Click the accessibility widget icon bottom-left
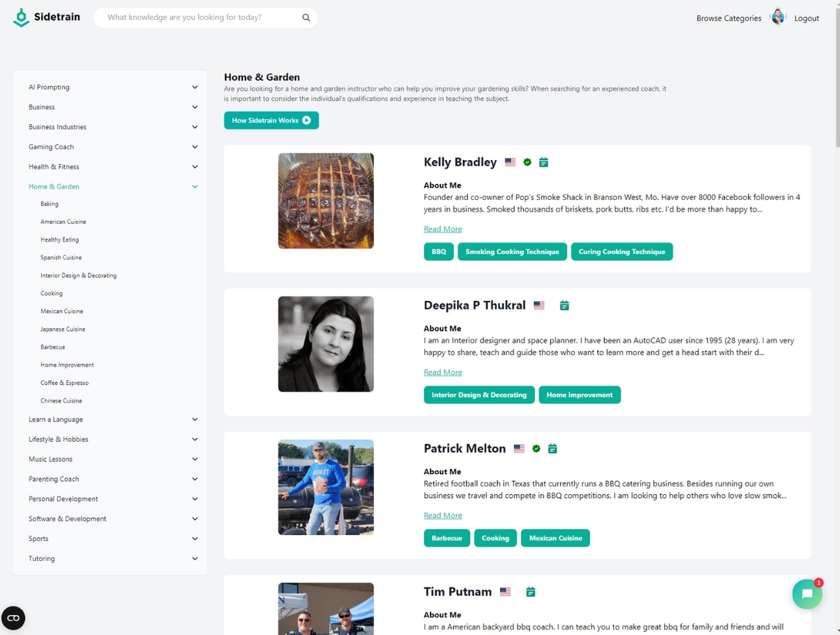 pos(13,618)
